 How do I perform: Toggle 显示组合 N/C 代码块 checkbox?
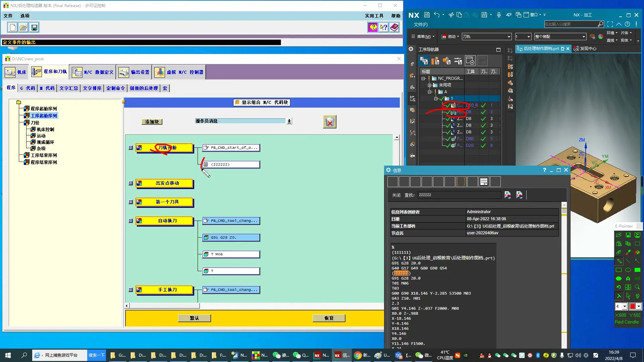tap(237, 103)
